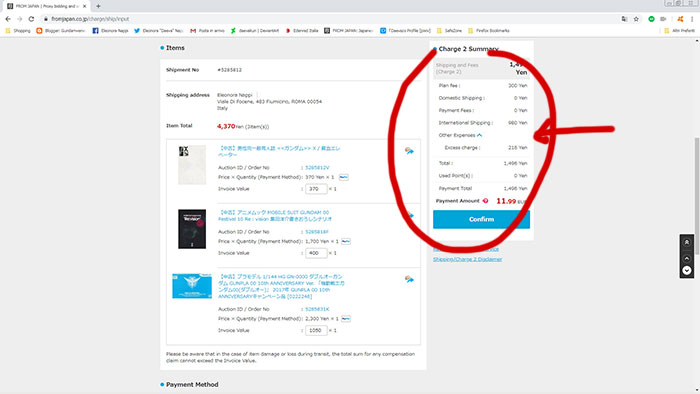The width and height of the screenshot is (700, 394).
Task: Open the Altri Preferiti bookmarks folder
Action: tap(679, 31)
